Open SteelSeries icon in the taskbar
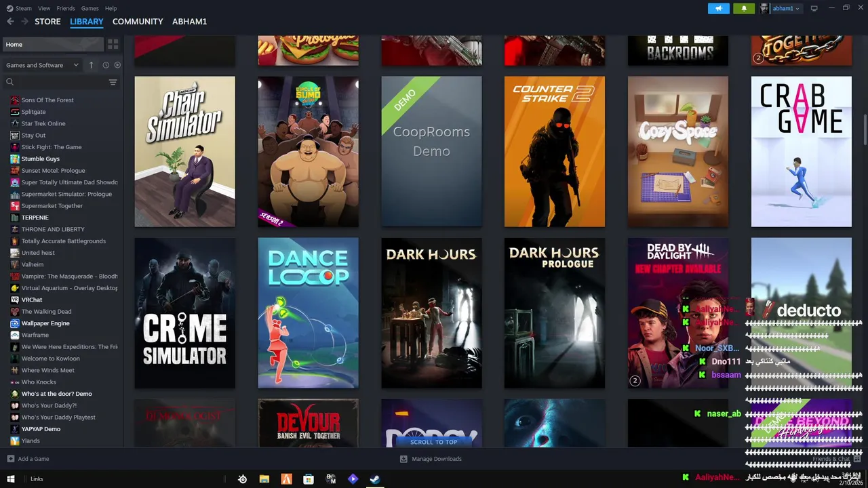Viewport: 868px width, 488px height. point(242,479)
